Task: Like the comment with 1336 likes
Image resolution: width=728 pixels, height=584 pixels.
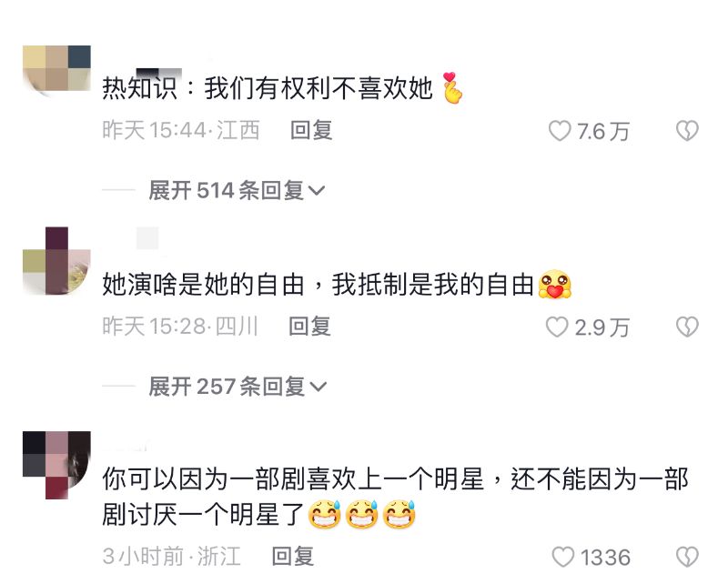Action: [562, 557]
